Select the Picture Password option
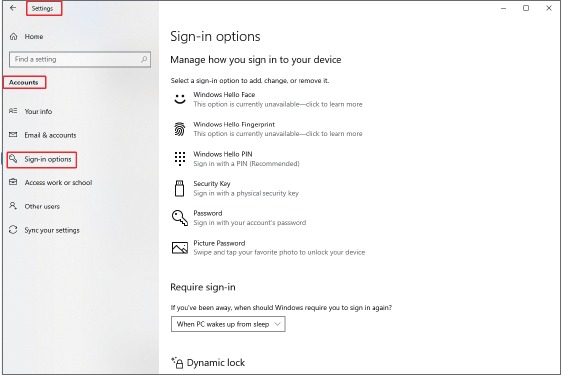 pos(269,248)
